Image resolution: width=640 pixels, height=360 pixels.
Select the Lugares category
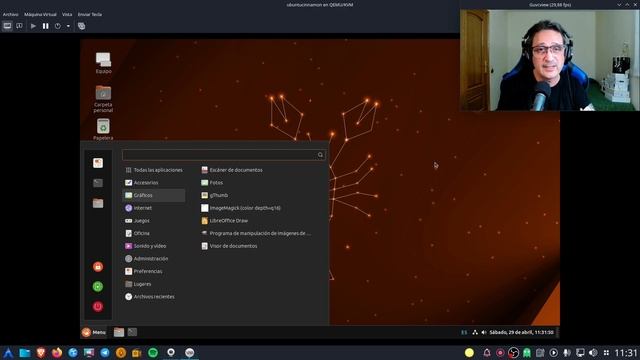154,284
